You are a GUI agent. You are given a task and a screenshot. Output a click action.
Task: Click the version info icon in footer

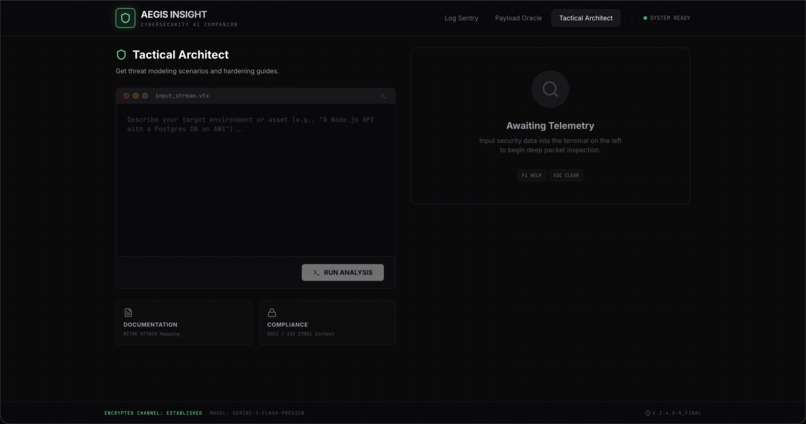(x=648, y=413)
